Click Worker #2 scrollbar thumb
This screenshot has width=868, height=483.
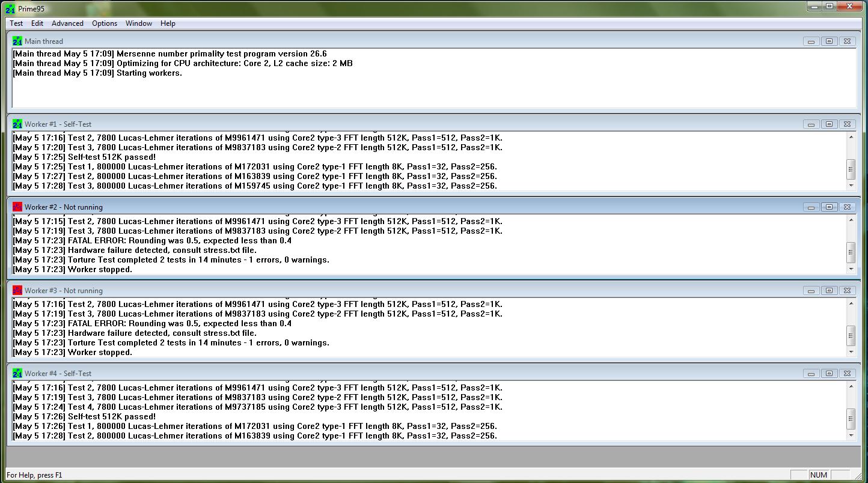point(851,252)
